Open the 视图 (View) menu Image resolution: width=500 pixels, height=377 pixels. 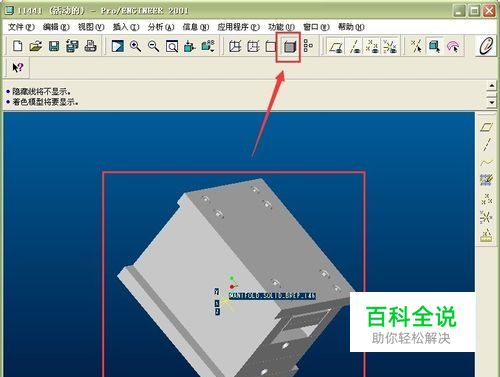91,27
